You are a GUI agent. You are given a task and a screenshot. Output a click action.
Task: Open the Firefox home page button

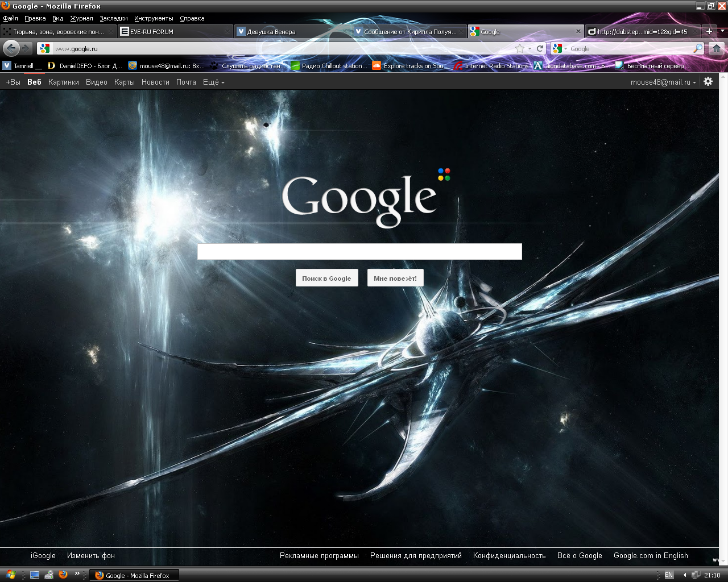717,48
